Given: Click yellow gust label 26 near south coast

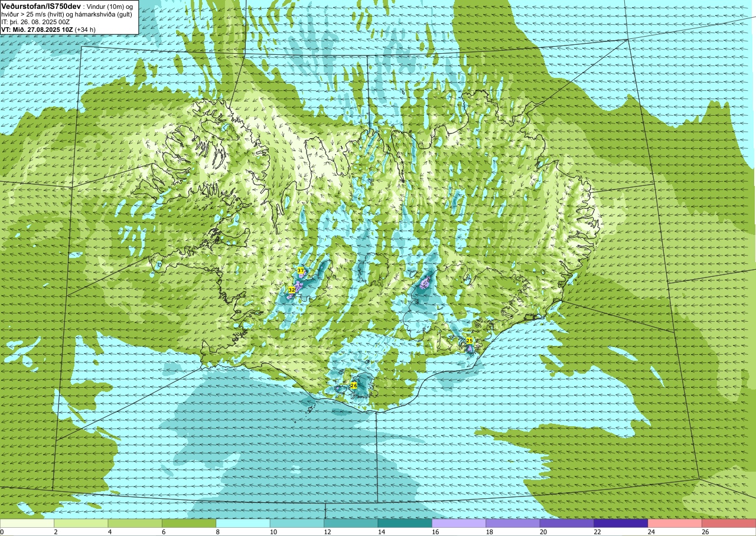Looking at the screenshot, I should [x=354, y=385].
